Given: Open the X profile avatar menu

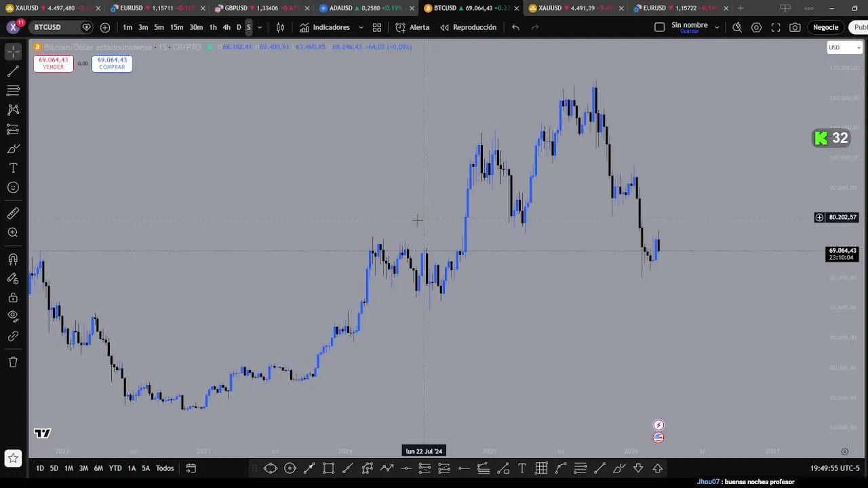Looking at the screenshot, I should [13, 27].
